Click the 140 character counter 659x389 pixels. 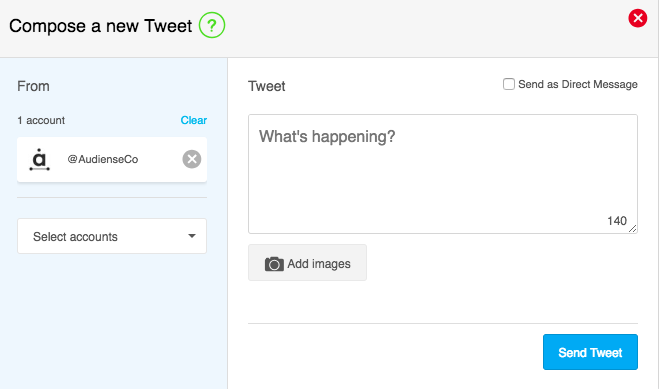[617, 221]
